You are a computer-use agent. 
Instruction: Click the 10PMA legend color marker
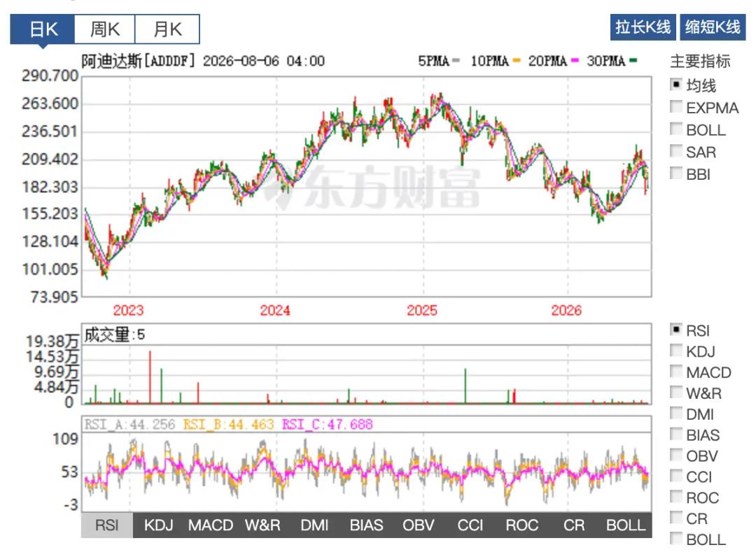click(x=517, y=61)
